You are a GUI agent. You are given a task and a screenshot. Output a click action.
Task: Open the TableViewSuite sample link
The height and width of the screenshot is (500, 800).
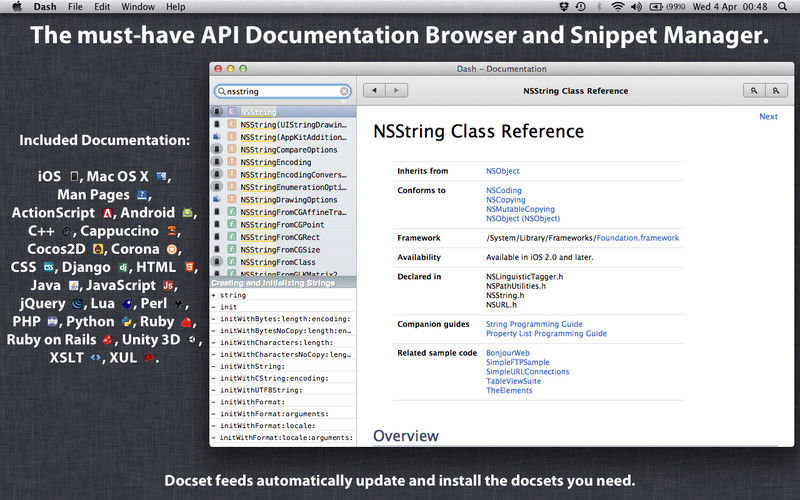click(513, 381)
